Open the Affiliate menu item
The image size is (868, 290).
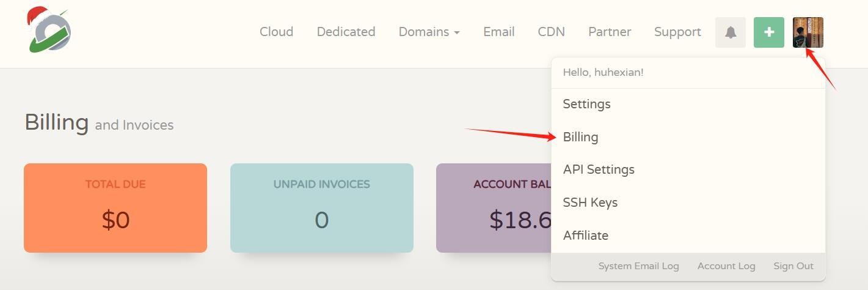(x=585, y=236)
